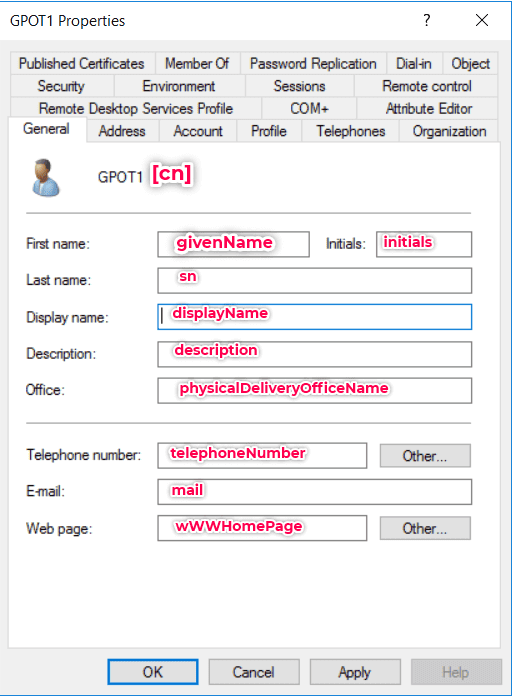Click the Help button

pos(456,672)
